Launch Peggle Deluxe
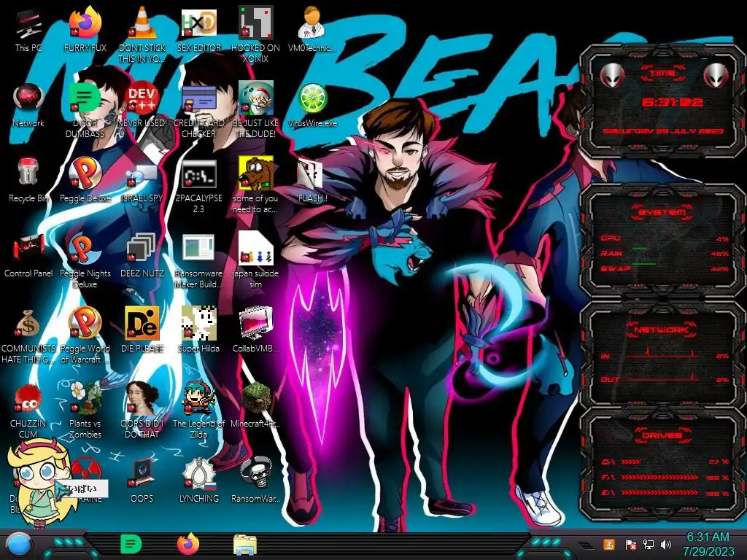This screenshot has height=560, width=747. pos(85,173)
